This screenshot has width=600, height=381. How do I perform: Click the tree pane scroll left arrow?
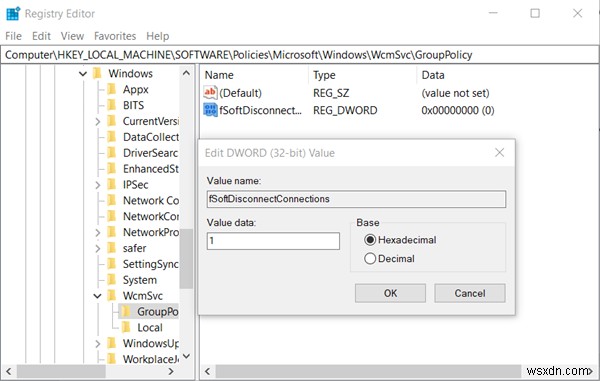8,371
